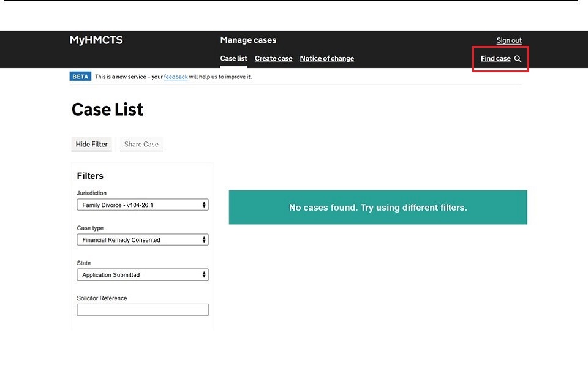Image resolution: width=588 pixels, height=392 pixels.
Task: Expand the State dropdown
Action: [143, 275]
